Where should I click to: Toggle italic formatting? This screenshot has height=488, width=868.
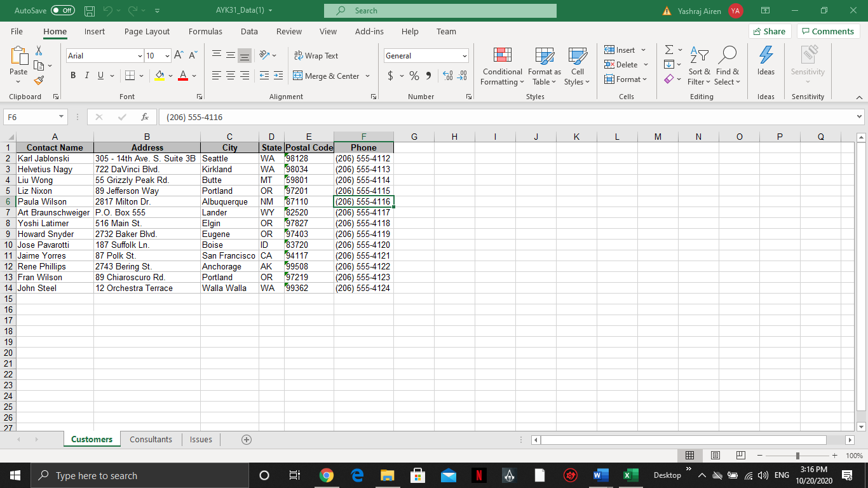coord(86,76)
